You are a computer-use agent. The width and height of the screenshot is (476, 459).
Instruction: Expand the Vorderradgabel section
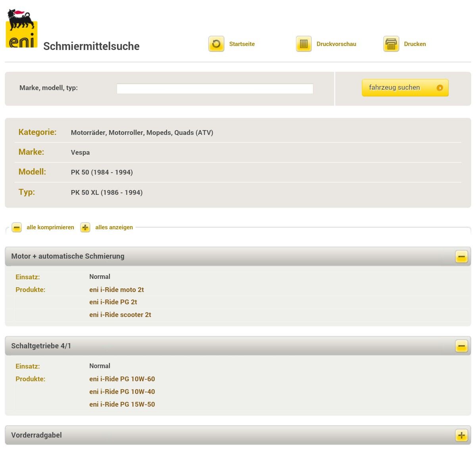(x=461, y=436)
